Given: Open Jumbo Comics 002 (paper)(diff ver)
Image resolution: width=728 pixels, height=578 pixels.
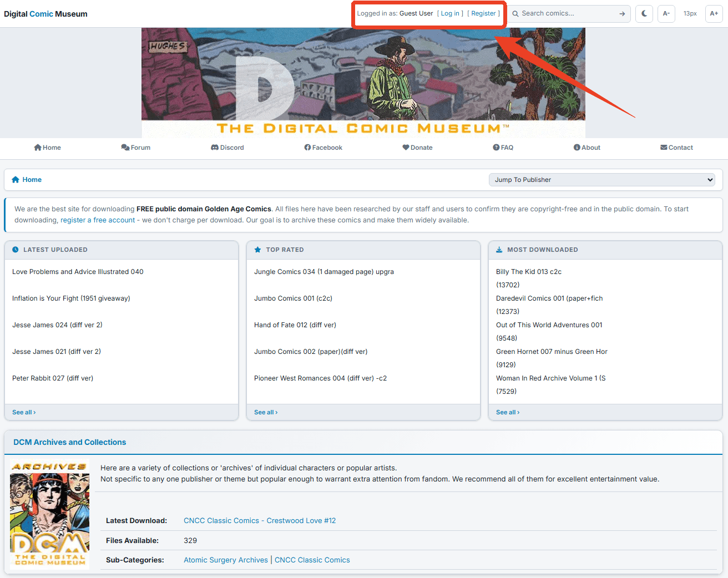Looking at the screenshot, I should tap(311, 352).
